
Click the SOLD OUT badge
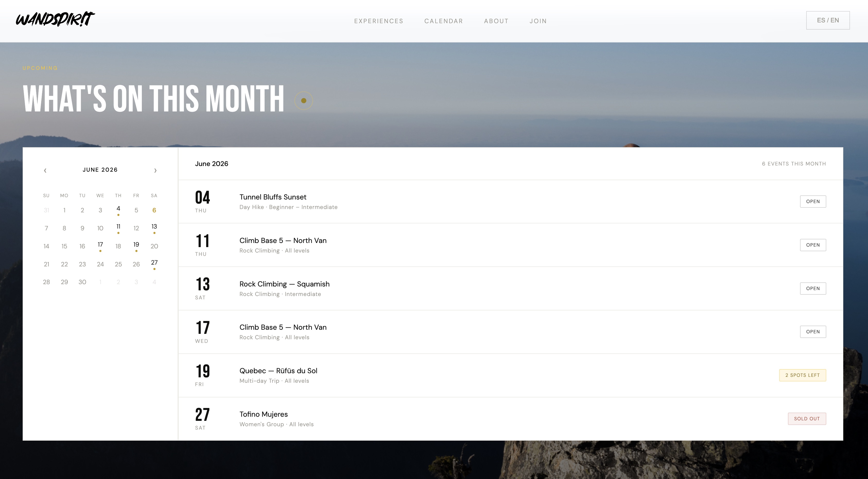pos(807,419)
